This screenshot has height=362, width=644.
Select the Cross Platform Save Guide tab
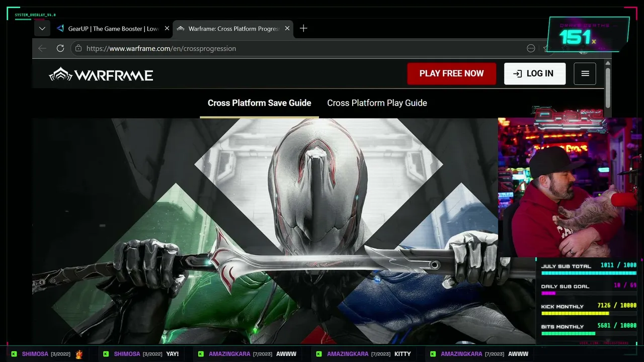(260, 103)
